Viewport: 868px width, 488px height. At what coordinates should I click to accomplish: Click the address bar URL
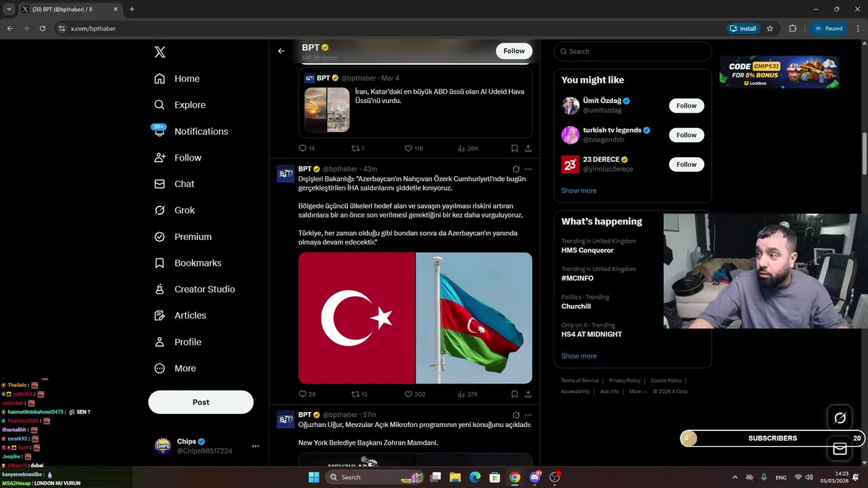click(x=93, y=28)
